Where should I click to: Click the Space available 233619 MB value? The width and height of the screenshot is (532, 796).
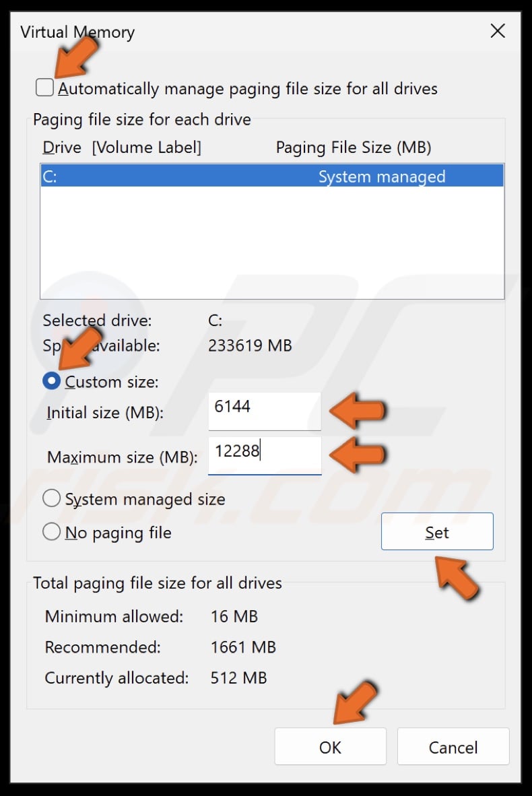[x=249, y=345]
